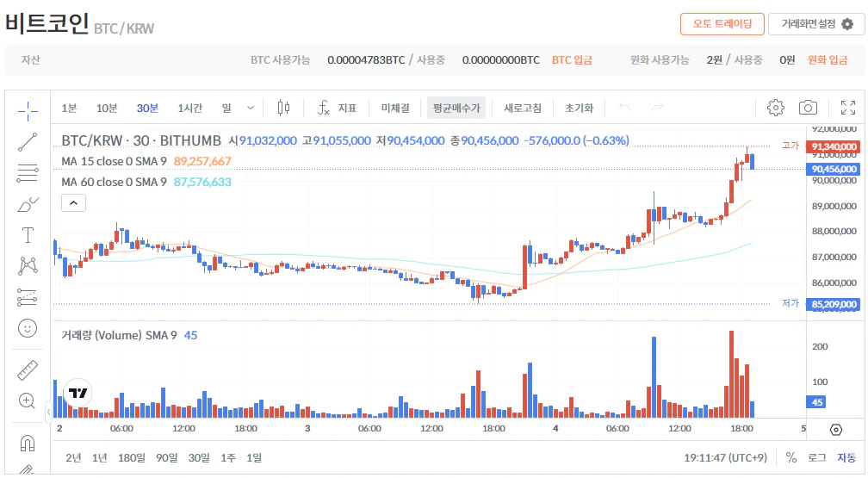Select the 180일 date range

(x=131, y=457)
